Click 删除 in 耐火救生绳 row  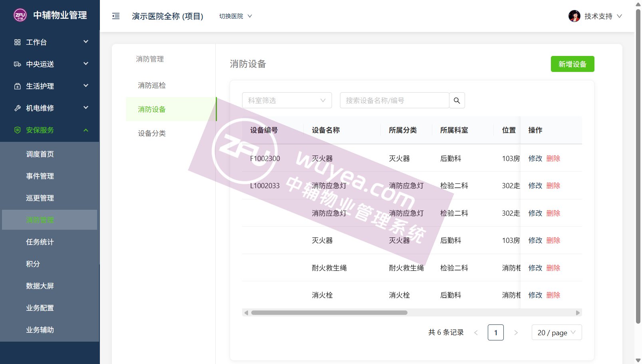(x=553, y=268)
